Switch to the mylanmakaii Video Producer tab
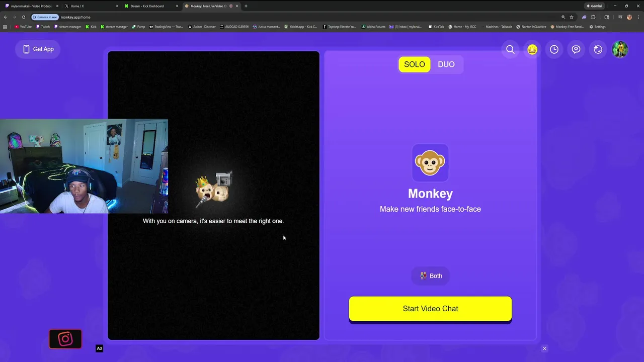Viewport: 644px width, 362px height. point(31,6)
